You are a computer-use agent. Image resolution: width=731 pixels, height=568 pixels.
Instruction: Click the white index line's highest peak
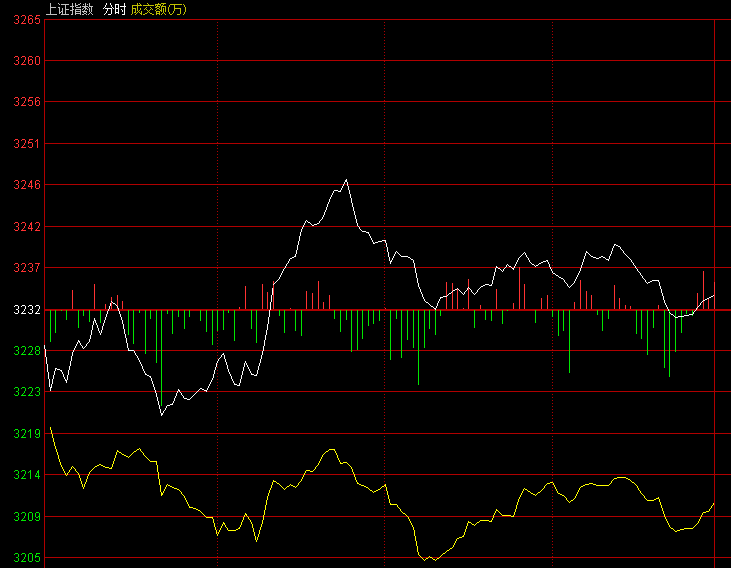[346, 180]
